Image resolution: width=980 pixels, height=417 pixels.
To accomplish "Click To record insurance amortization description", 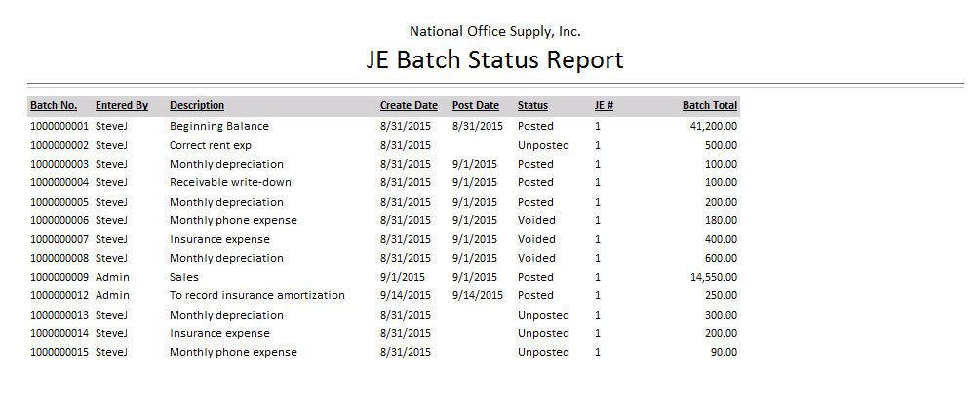I will [257, 295].
